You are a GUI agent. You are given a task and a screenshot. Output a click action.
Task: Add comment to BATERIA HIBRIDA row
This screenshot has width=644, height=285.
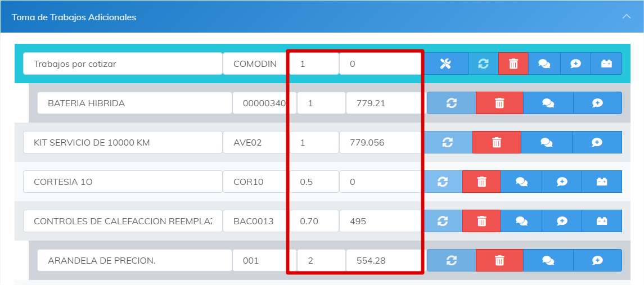click(597, 103)
